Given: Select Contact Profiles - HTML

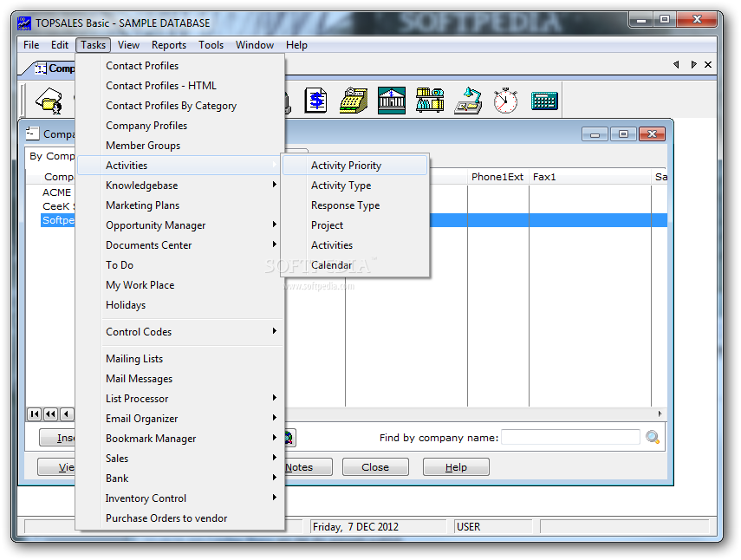Looking at the screenshot, I should coord(180,86).
